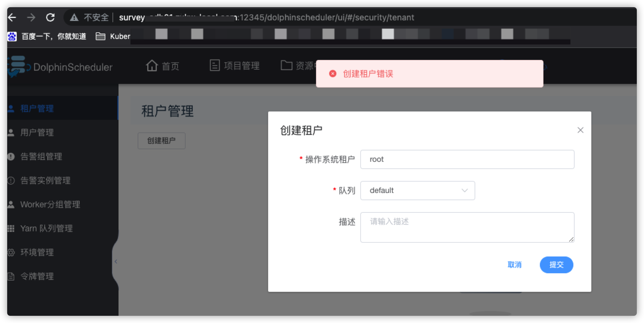Reload the page in the browser
This screenshot has width=644, height=323.
(50, 17)
